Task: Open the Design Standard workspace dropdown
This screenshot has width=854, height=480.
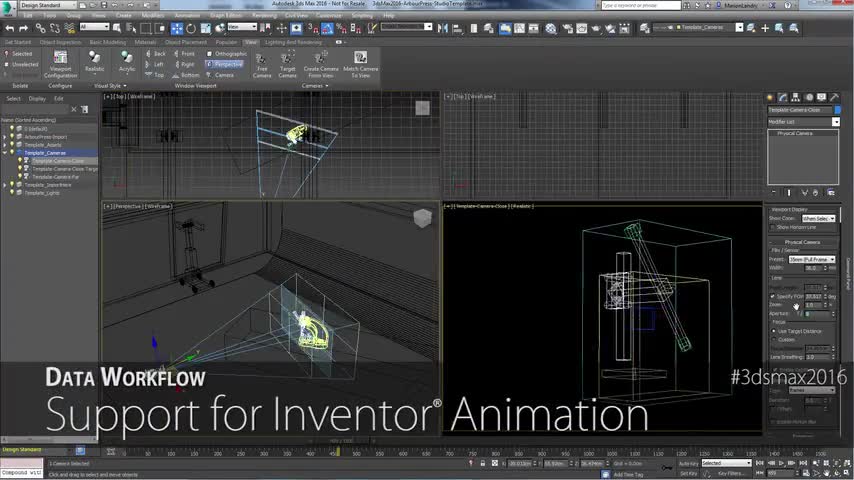Action: (x=47, y=5)
